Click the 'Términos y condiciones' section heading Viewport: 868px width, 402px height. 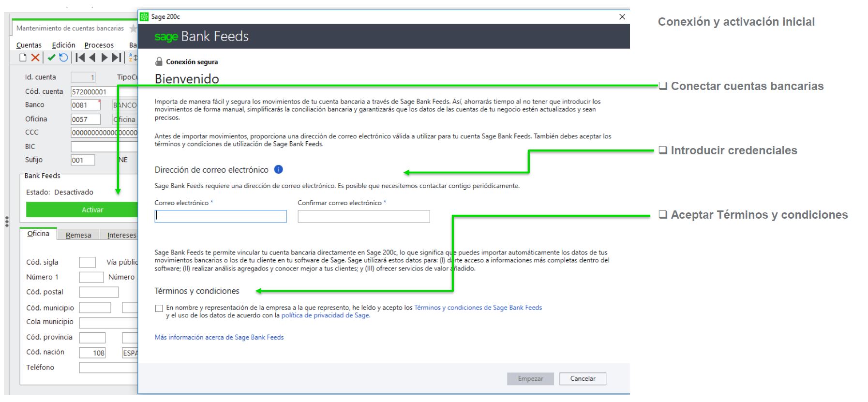[197, 291]
